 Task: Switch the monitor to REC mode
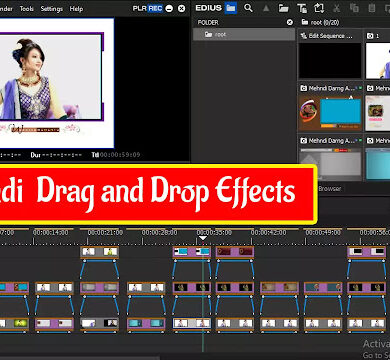click(155, 8)
